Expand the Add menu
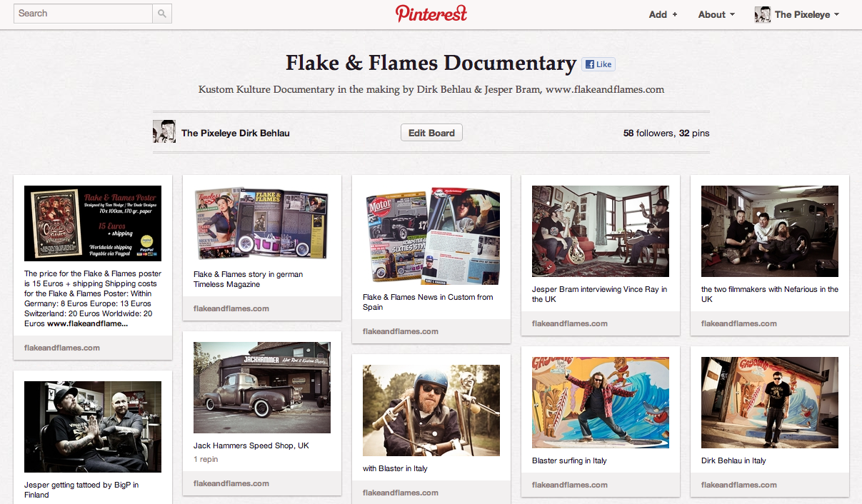 [x=663, y=14]
